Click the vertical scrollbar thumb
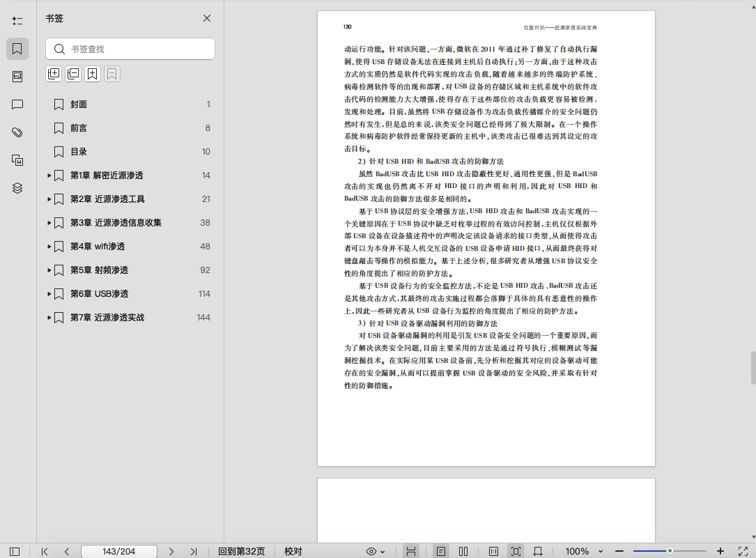 click(x=753, y=368)
